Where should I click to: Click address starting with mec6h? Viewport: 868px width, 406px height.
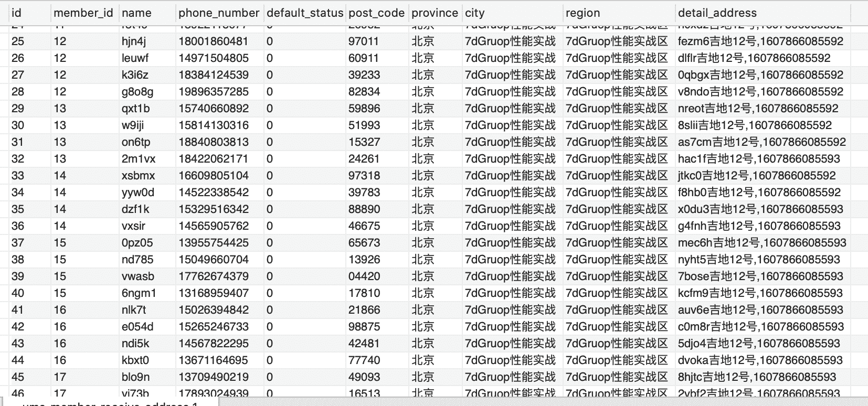pos(762,243)
